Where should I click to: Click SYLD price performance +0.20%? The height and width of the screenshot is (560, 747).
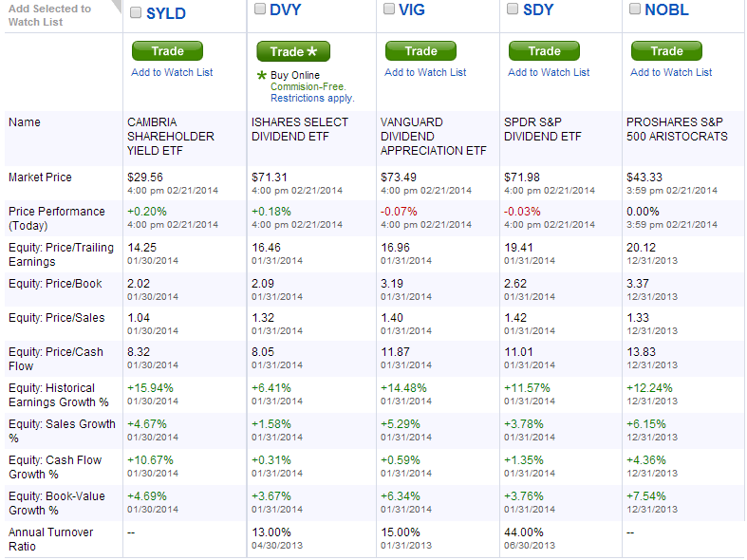147,212
